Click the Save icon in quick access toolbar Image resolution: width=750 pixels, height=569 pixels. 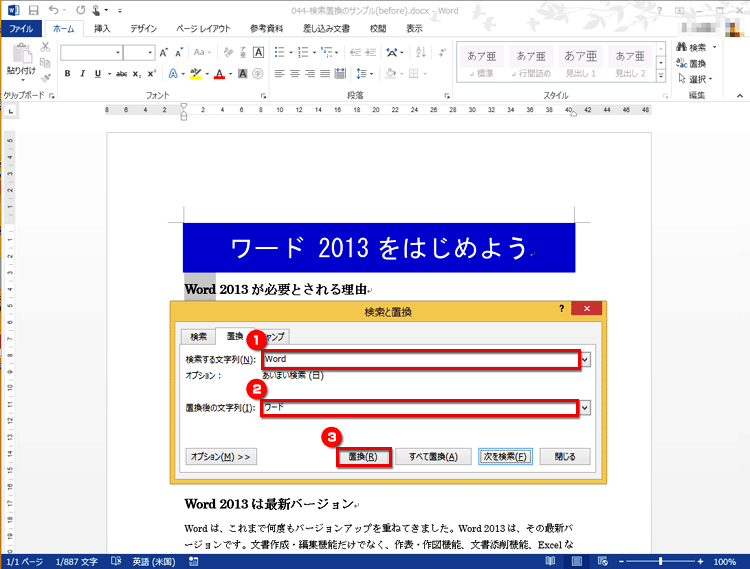click(x=33, y=10)
